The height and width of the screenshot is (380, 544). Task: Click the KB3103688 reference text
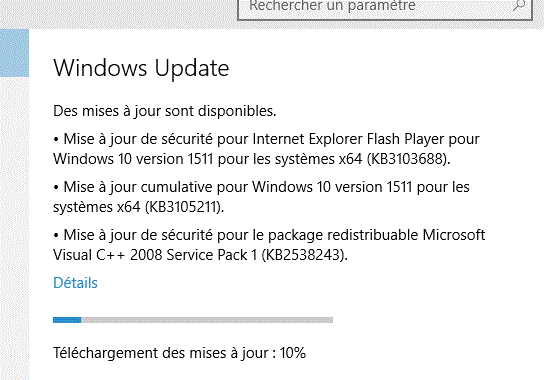(x=406, y=159)
